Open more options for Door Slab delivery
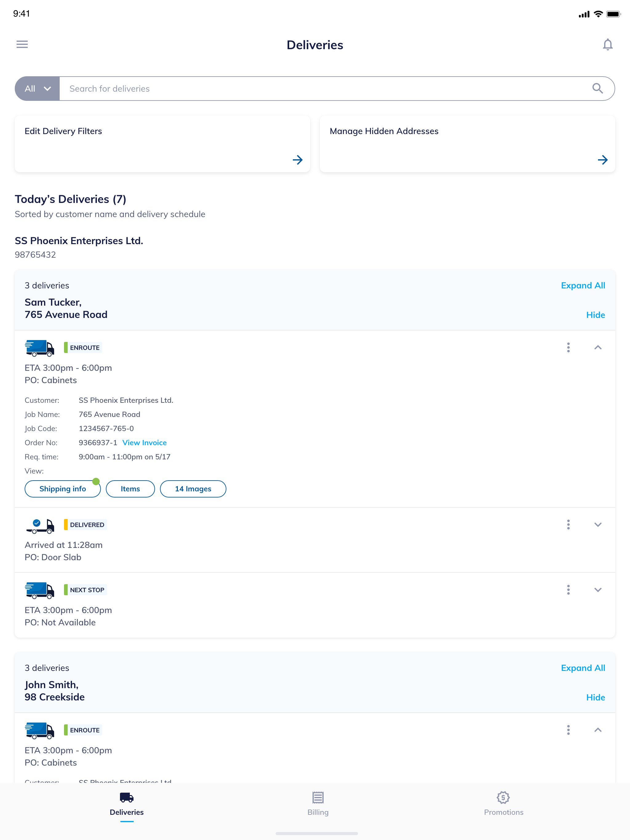The width and height of the screenshot is (630, 840). 568,525
